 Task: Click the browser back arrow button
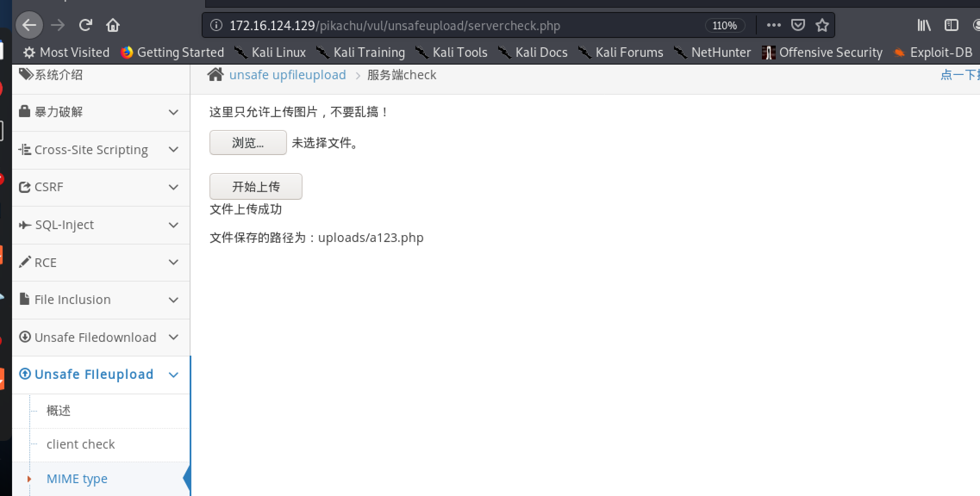[29, 25]
